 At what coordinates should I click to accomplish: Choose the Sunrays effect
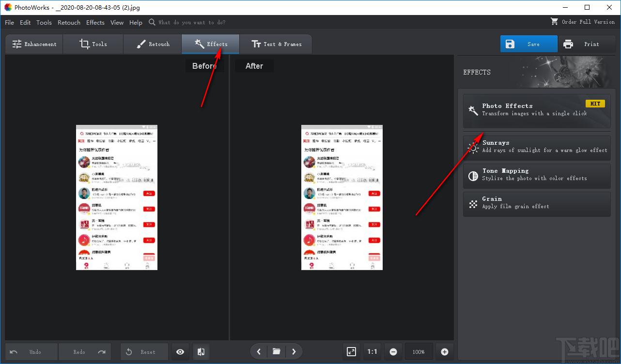pos(537,148)
